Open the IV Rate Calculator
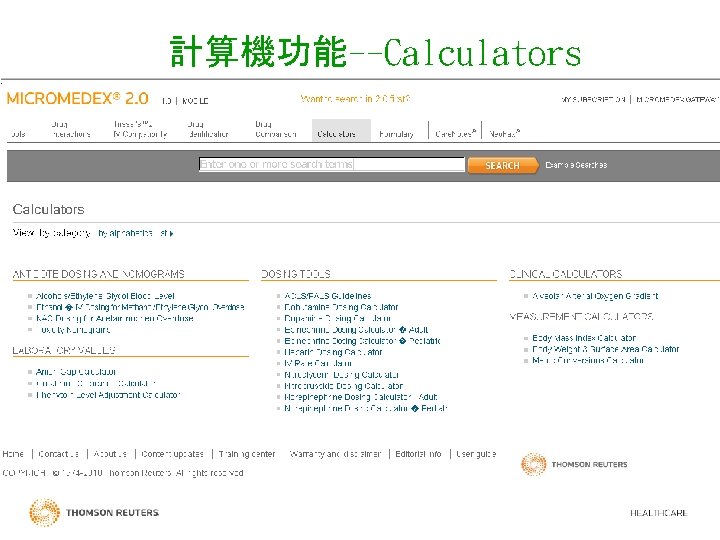720x540 pixels. pos(318,363)
